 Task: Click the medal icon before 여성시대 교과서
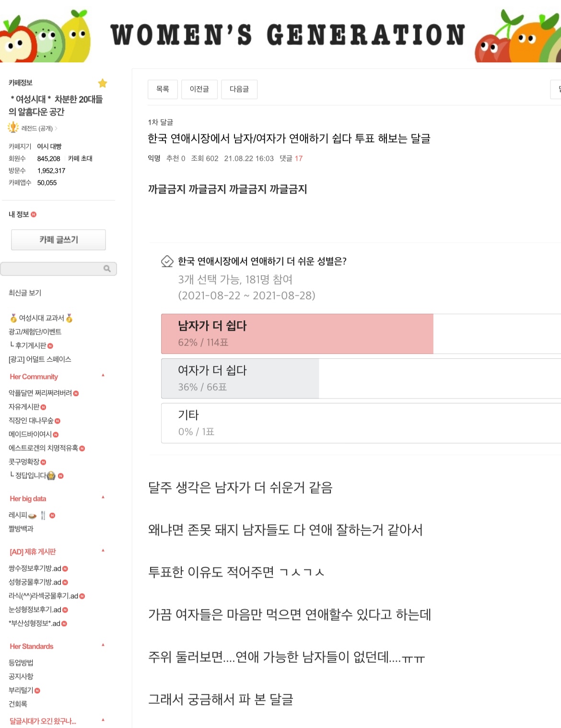13,318
